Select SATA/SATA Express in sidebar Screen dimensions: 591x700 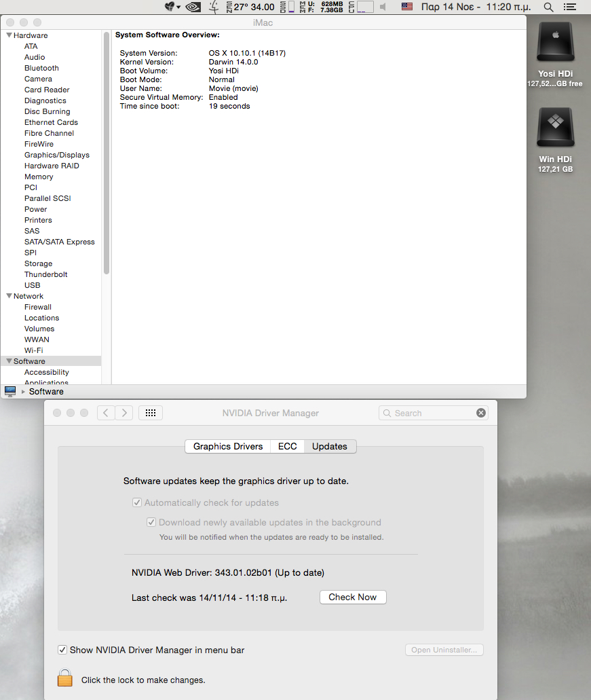tap(59, 242)
